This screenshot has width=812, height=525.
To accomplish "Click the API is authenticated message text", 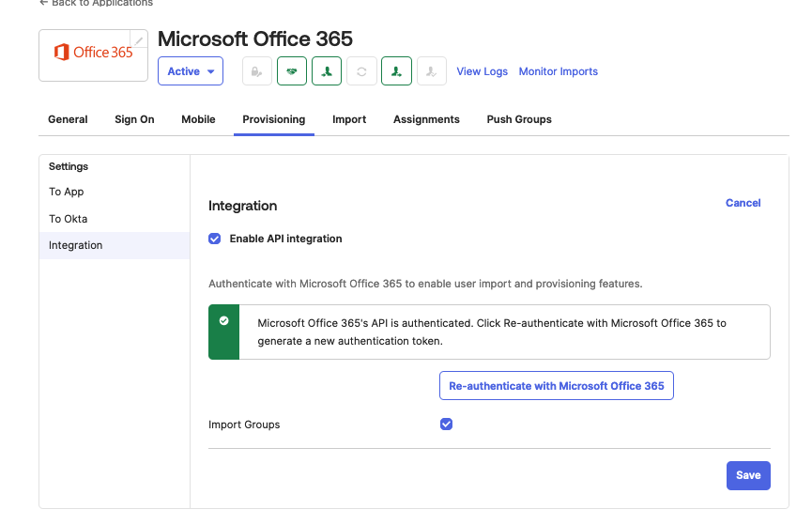I will coord(492,332).
